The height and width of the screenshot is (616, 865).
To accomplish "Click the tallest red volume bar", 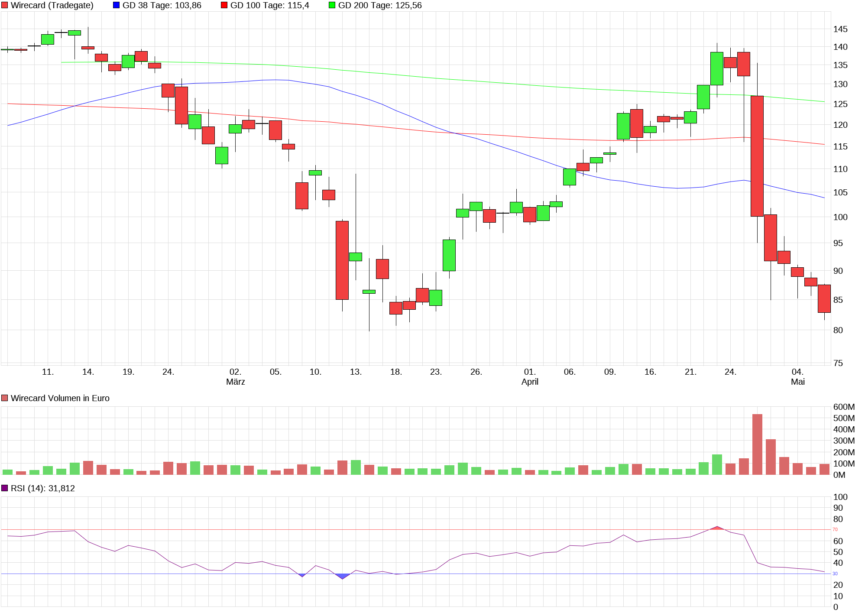I will point(757,444).
